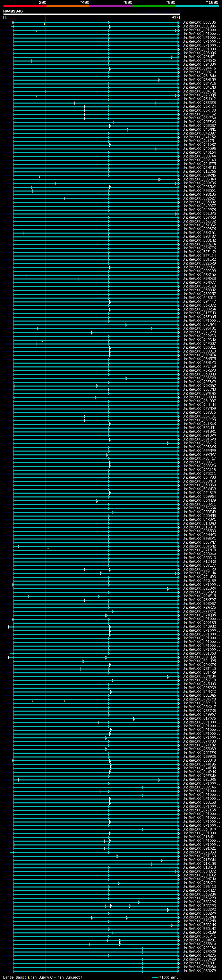Select hit label UniRef100_C7ENV4
Screen dimensions: 222x980
click(x=199, y=324)
